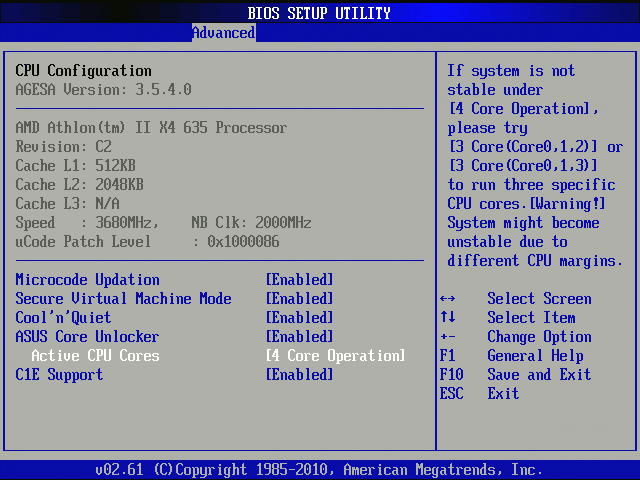Toggle C1E Support Enabled value
Image resolution: width=640 pixels, height=480 pixels.
(300, 374)
